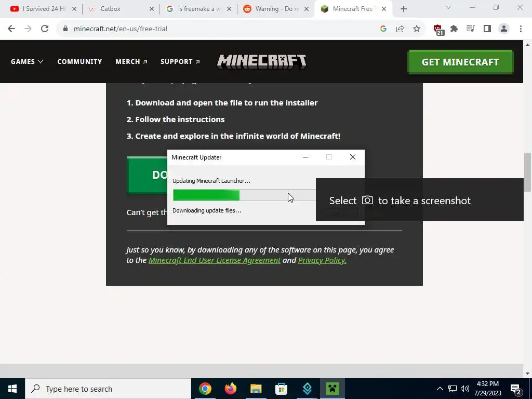Open Firefox from the taskbar

(230, 389)
